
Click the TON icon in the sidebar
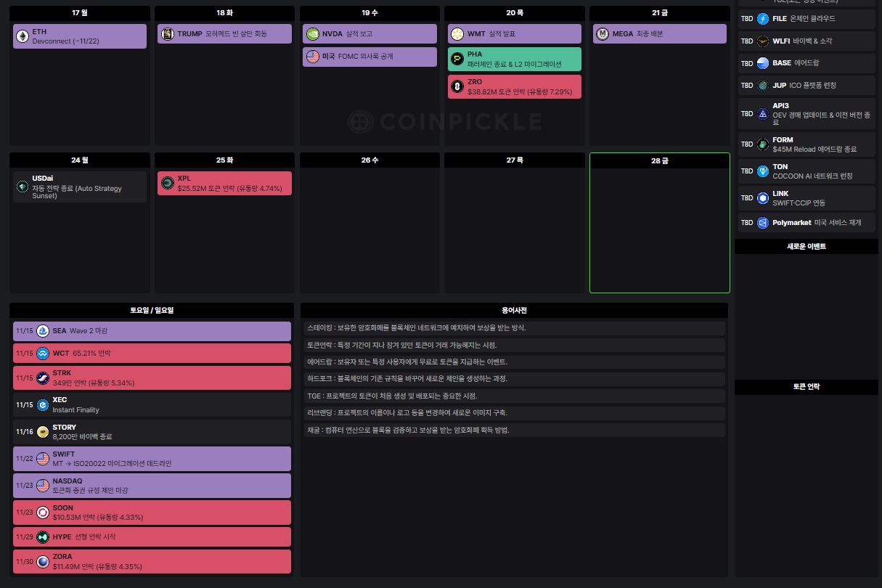[x=762, y=171]
